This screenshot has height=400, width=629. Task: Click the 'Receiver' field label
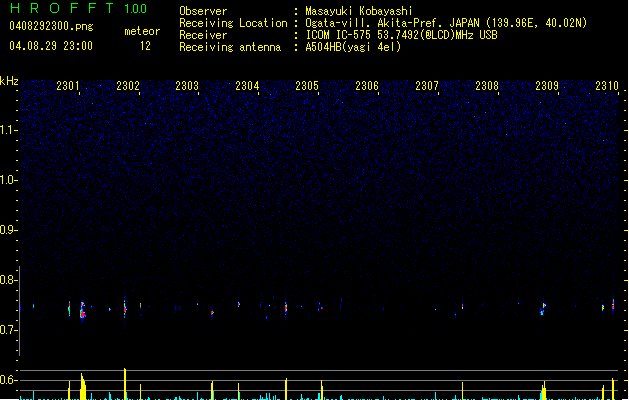[x=203, y=35]
